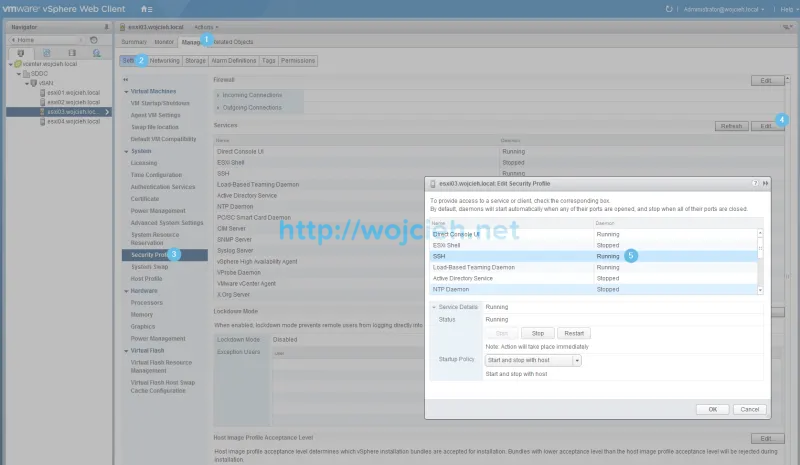Switch to Tags sub-tab
The image size is (800, 465).
(268, 61)
